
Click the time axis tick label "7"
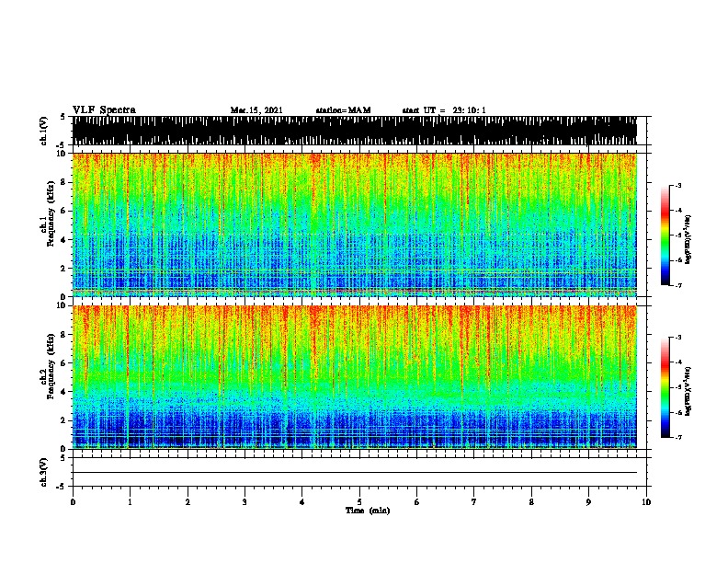[474, 502]
